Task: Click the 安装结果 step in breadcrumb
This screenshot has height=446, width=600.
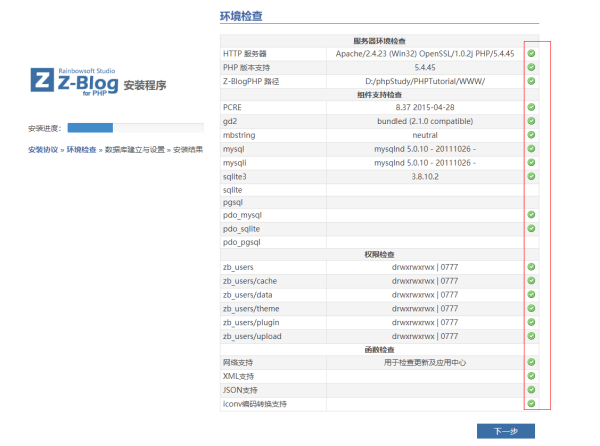Action: click(x=188, y=149)
